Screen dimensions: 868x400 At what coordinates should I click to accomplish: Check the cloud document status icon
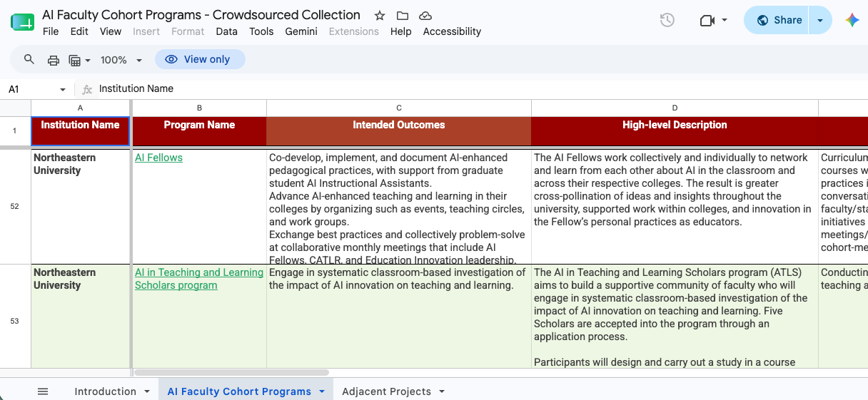point(425,16)
